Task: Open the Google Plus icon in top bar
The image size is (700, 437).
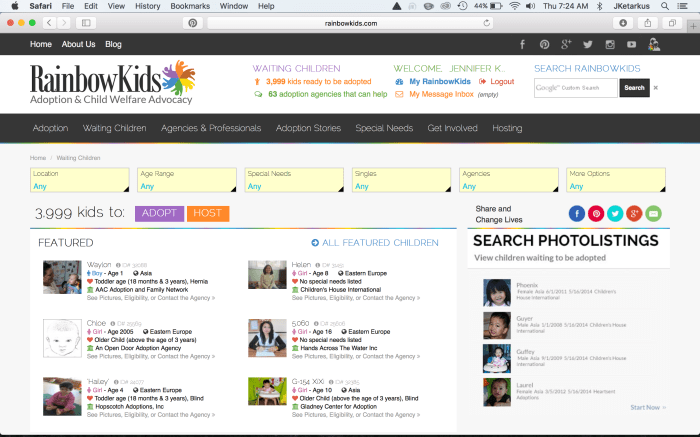Action: [566, 44]
